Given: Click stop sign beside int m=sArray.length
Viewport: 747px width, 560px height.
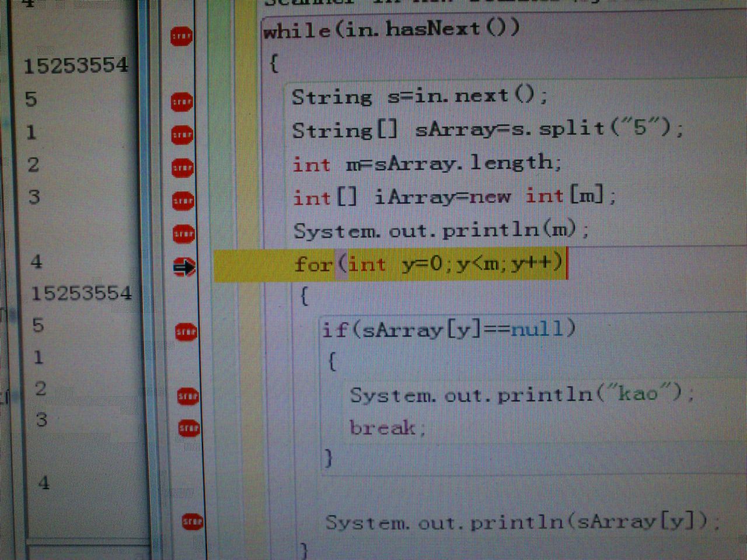Looking at the screenshot, I should coord(183,168).
